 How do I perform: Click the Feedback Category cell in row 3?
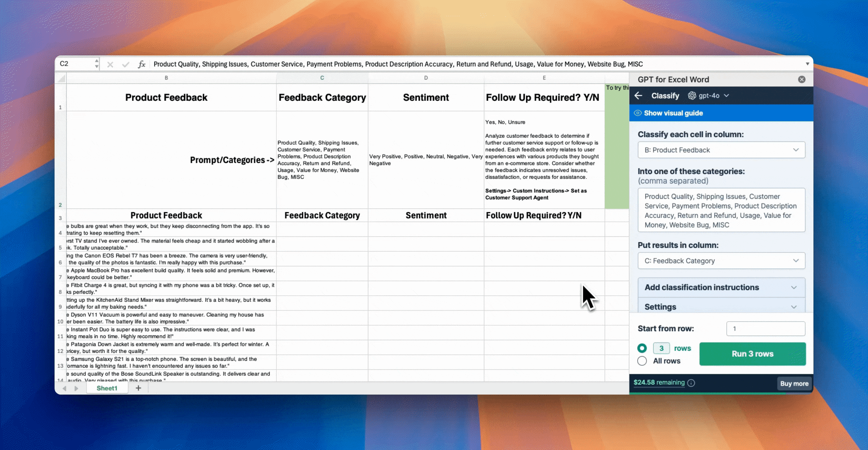[322, 215]
